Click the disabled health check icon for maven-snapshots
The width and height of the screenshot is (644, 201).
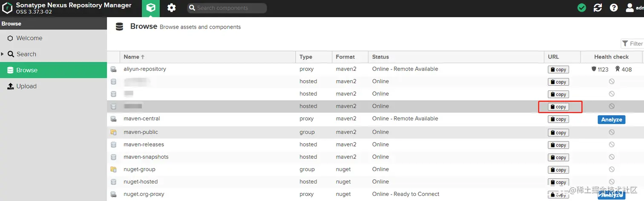coord(612,157)
